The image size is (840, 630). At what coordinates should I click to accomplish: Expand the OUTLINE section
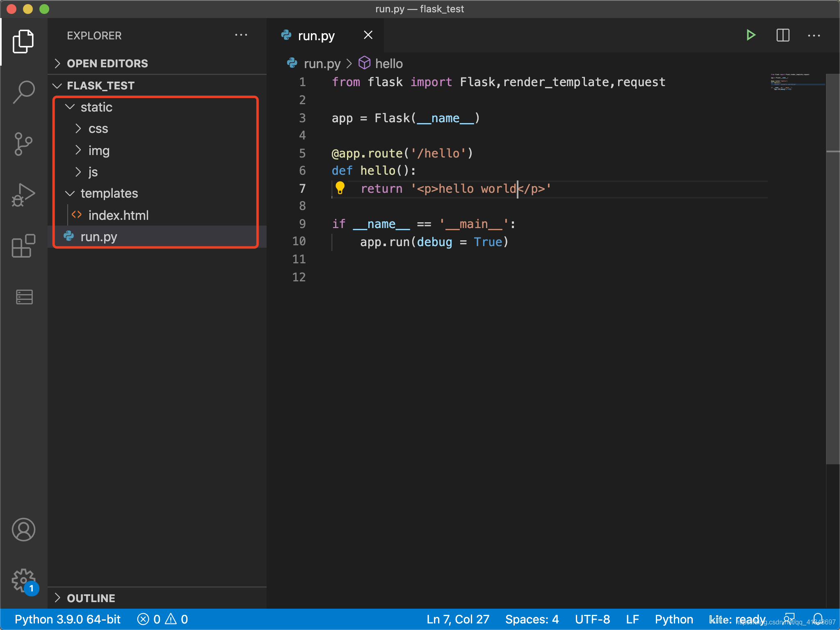pos(91,598)
